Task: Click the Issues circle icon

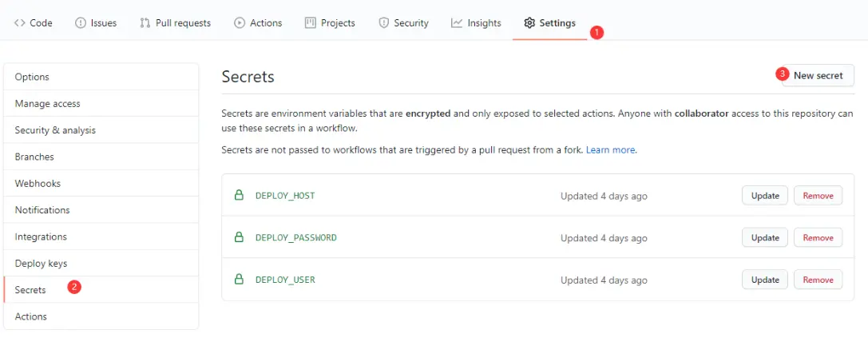Action: pos(81,23)
